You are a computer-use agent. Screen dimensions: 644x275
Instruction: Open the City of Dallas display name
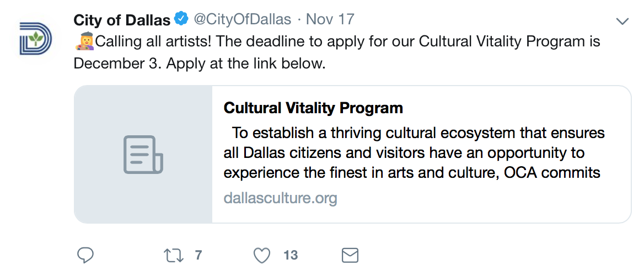(x=122, y=20)
